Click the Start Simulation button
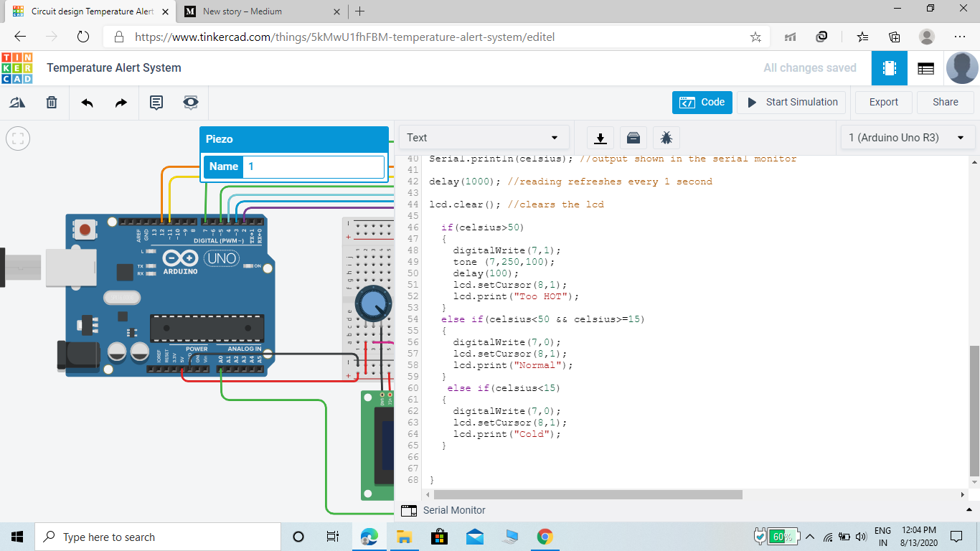The height and width of the screenshot is (551, 980). point(791,103)
